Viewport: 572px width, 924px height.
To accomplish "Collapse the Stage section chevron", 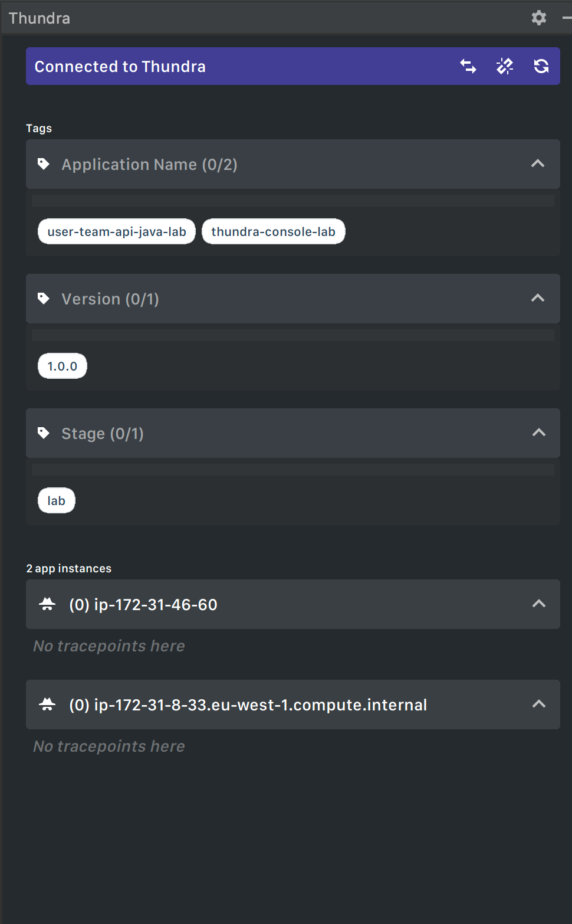I will (539, 432).
